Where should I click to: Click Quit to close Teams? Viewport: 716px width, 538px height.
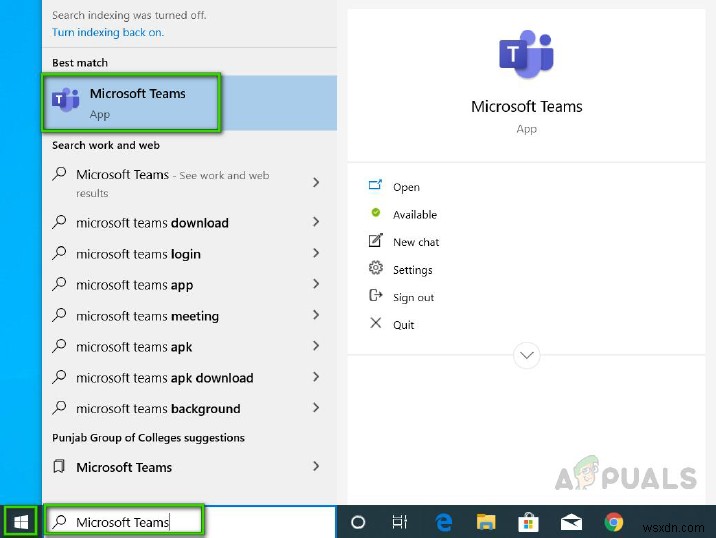(x=404, y=325)
